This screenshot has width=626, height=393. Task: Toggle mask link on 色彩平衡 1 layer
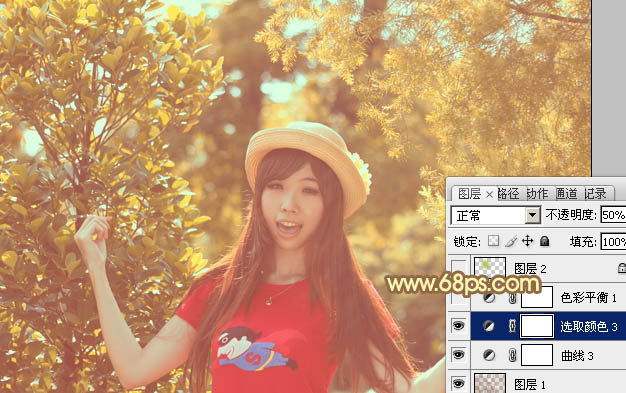click(513, 298)
